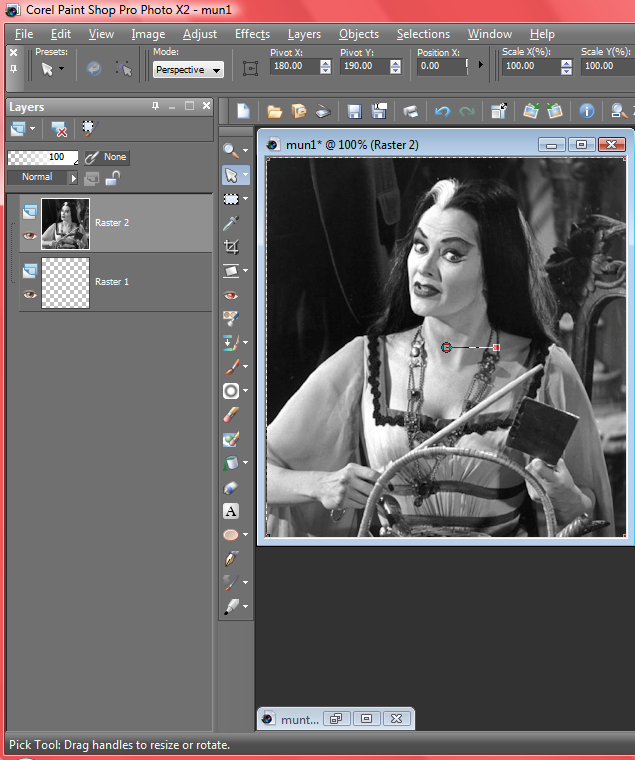
Task: Expand the Selection tool flyout arrow
Action: pos(245,199)
